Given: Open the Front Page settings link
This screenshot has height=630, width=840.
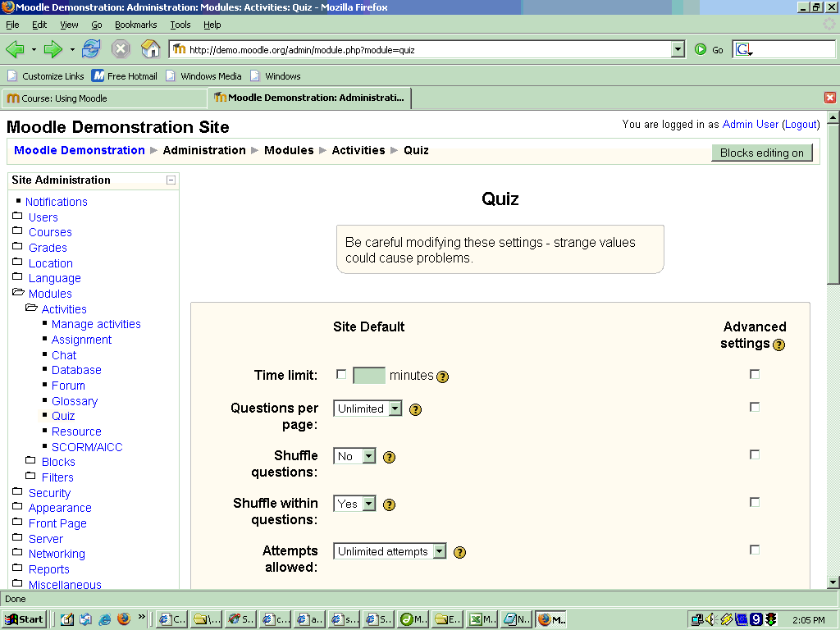Looking at the screenshot, I should (57, 523).
